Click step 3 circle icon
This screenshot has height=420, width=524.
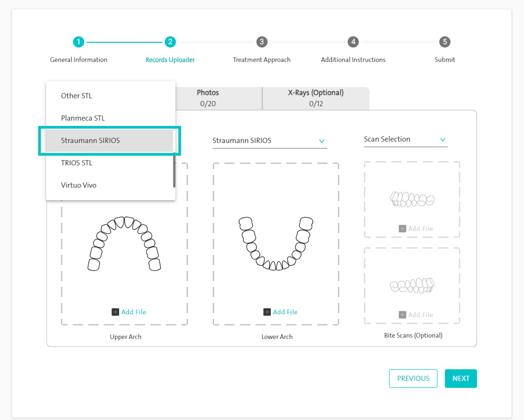(x=262, y=42)
